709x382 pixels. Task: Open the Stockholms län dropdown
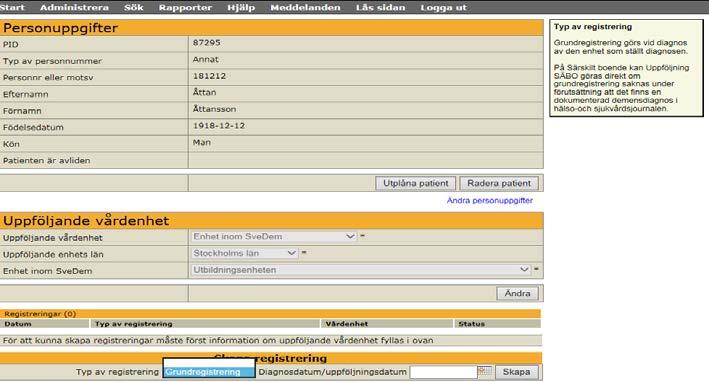point(244,253)
